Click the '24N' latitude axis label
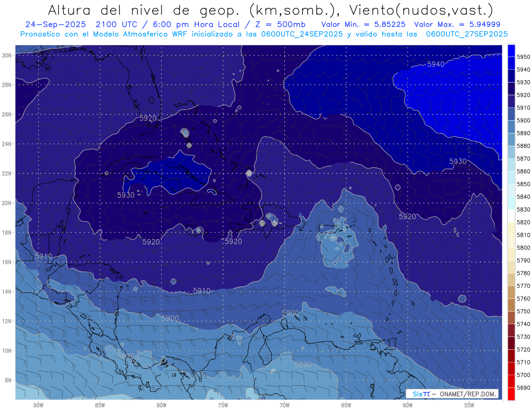This screenshot has width=532, height=411. 8,144
